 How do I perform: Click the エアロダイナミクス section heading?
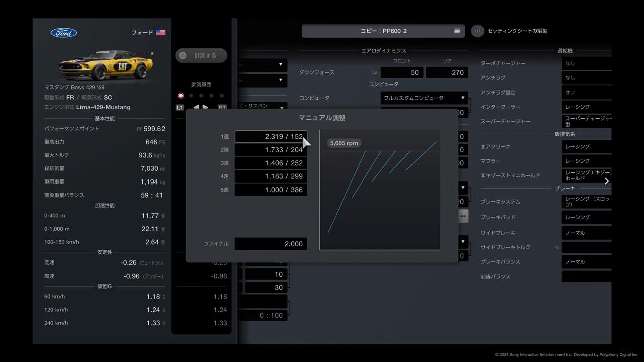pyautogui.click(x=384, y=51)
